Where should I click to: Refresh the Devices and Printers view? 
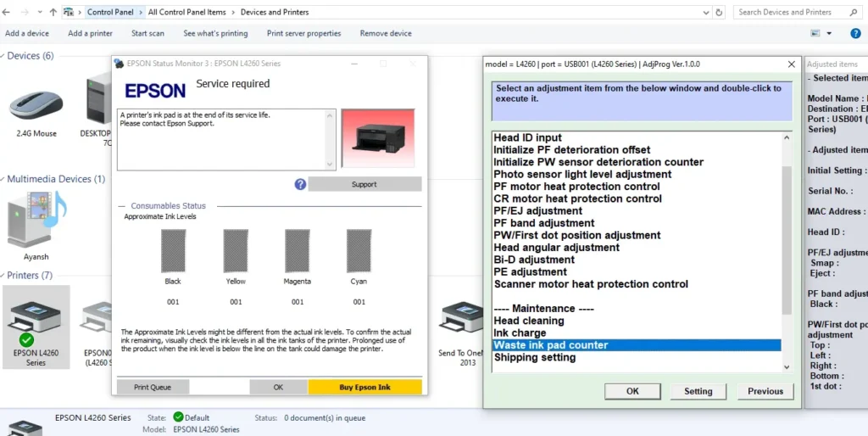pos(719,12)
